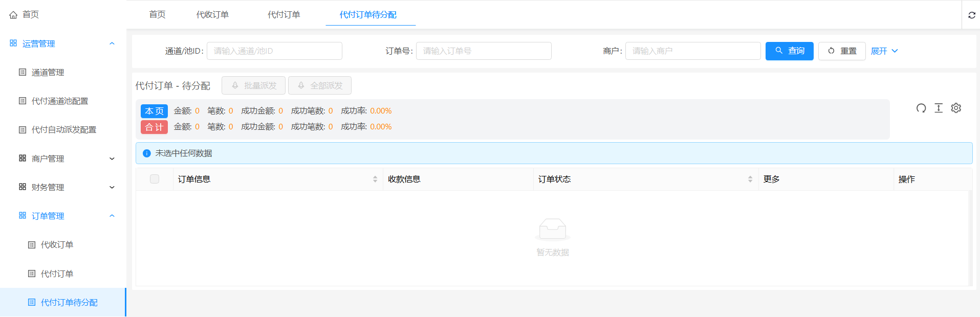The image size is (980, 317).
Task: Collapse the 运营管理 menu chevron
Action: [112, 43]
